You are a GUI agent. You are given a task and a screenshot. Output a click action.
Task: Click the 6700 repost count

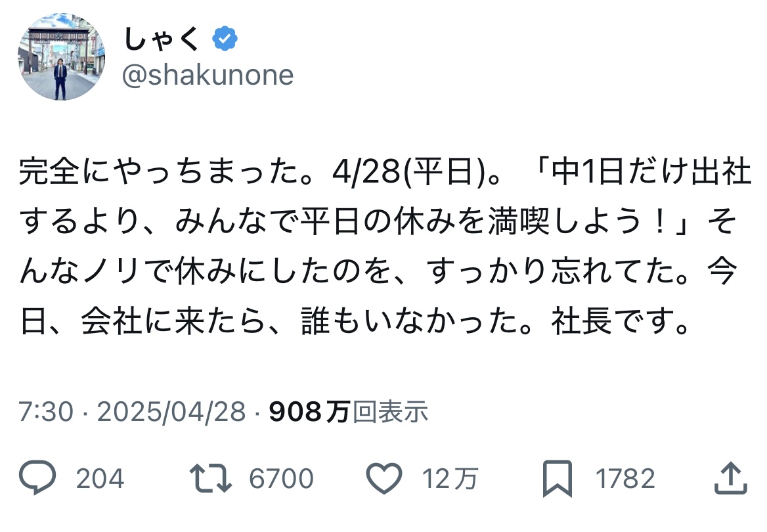[281, 479]
